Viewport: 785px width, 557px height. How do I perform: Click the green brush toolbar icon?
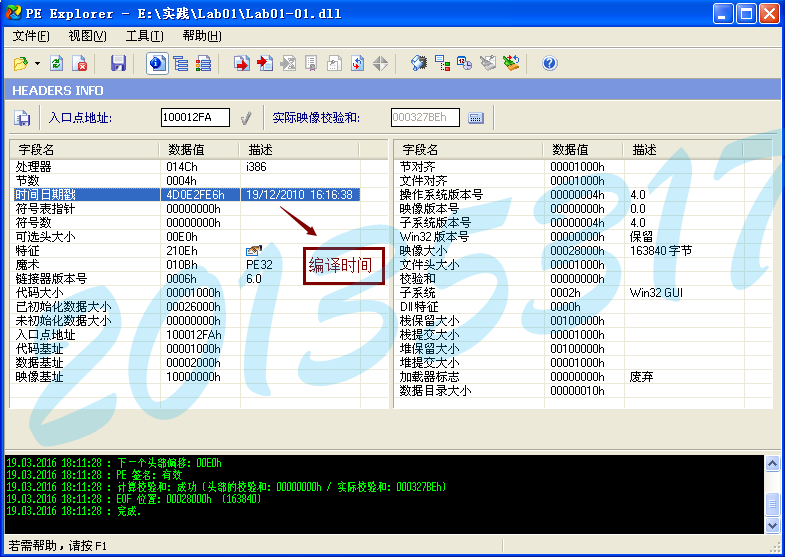511,64
